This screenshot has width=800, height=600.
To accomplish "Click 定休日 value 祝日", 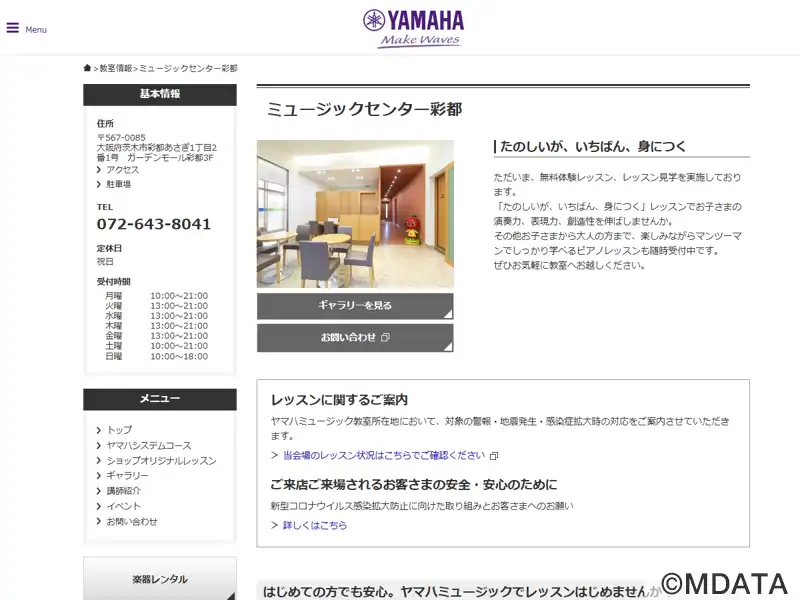I will [105, 261].
